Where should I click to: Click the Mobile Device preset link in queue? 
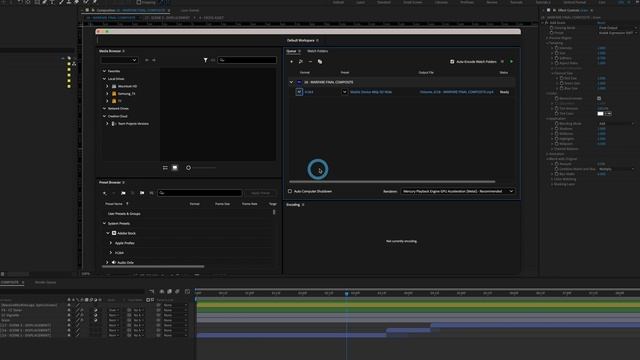click(371, 92)
